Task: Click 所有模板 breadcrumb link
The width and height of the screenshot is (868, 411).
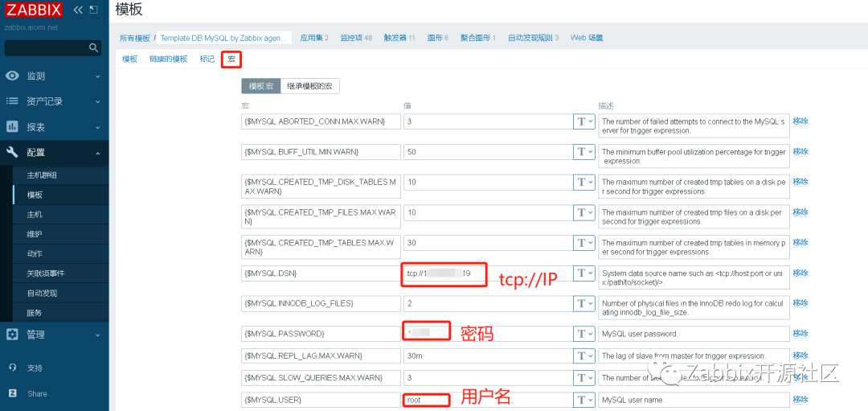Action: (135, 39)
